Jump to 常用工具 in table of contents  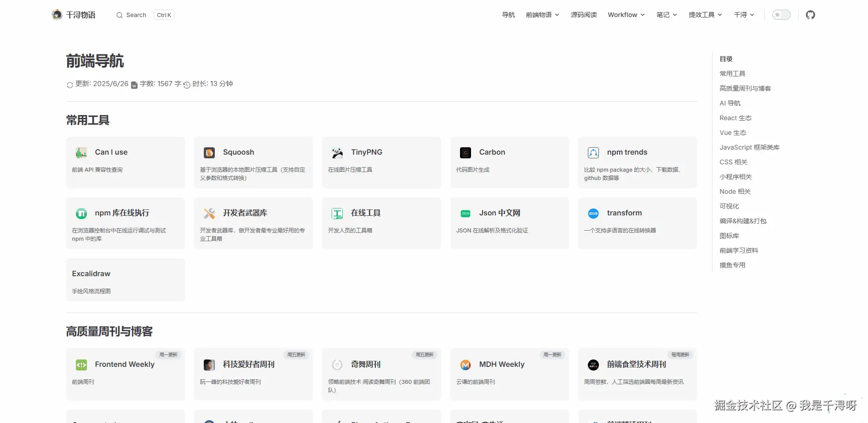pos(732,74)
